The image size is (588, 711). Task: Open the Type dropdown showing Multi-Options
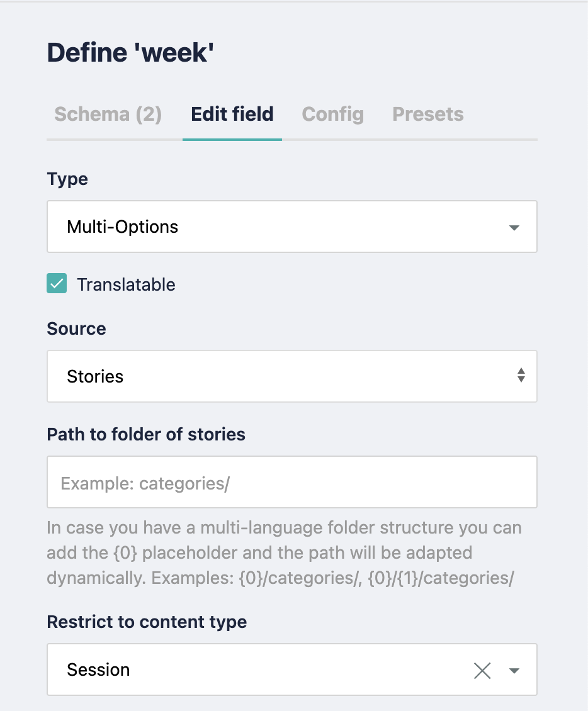tap(291, 227)
